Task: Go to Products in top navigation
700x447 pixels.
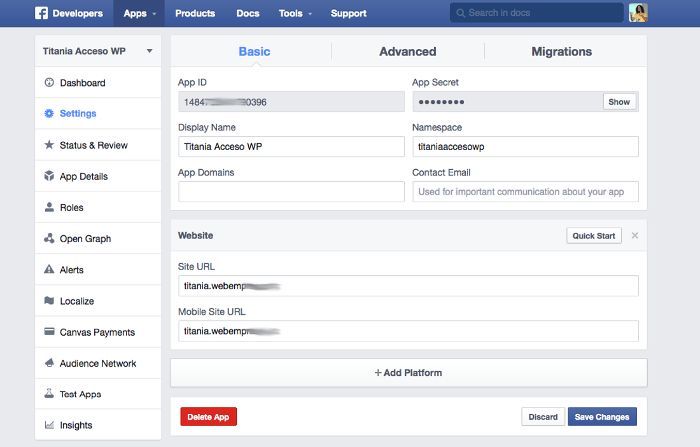Action: 195,13
